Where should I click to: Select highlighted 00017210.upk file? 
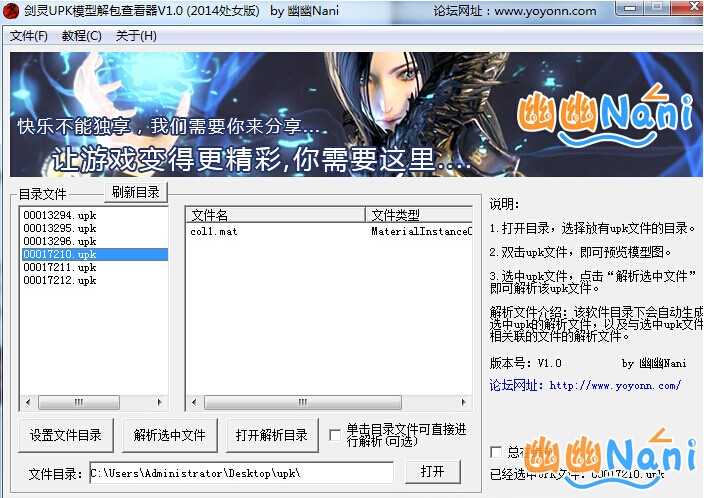click(95, 254)
